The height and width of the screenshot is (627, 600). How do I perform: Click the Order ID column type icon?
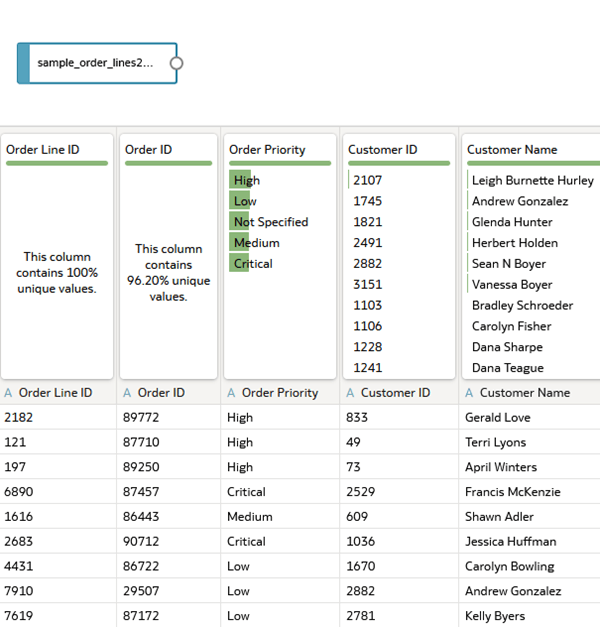point(127,393)
